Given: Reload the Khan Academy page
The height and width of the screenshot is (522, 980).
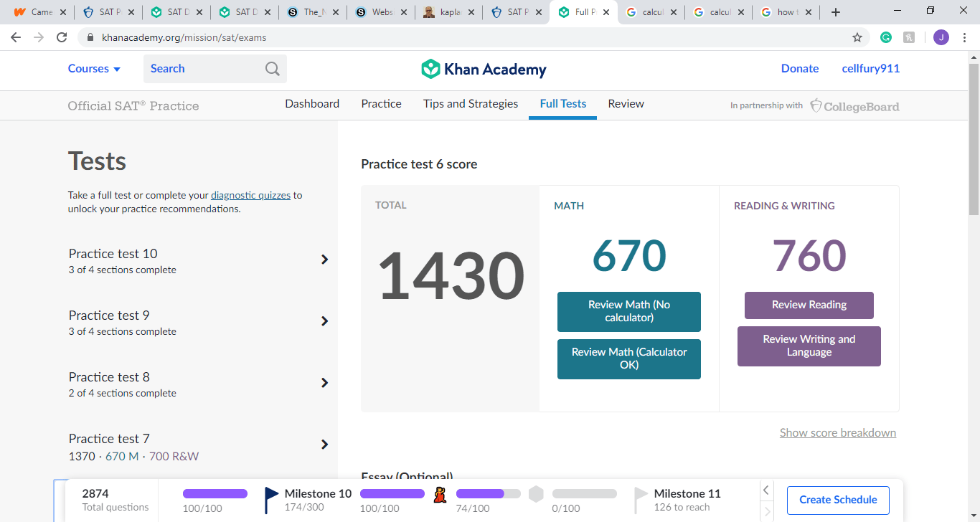Looking at the screenshot, I should point(62,37).
